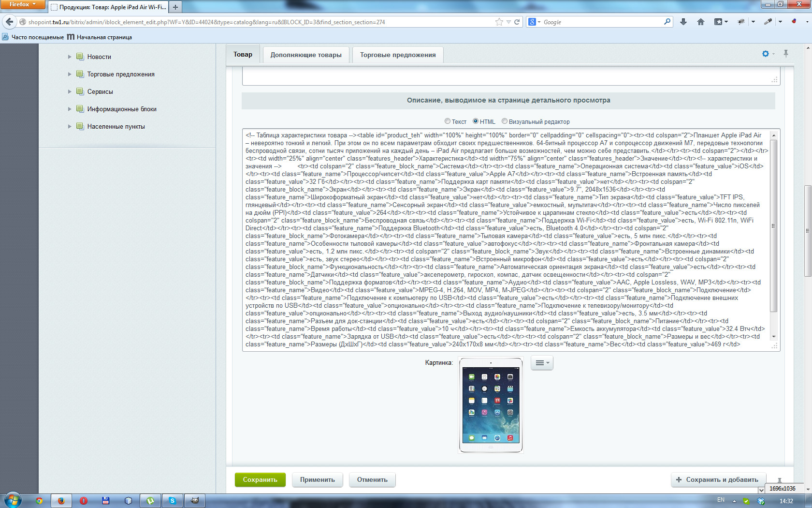Viewport: 812px width, 508px height.
Task: Expand the Населенные пункты tree node
Action: (x=70, y=126)
